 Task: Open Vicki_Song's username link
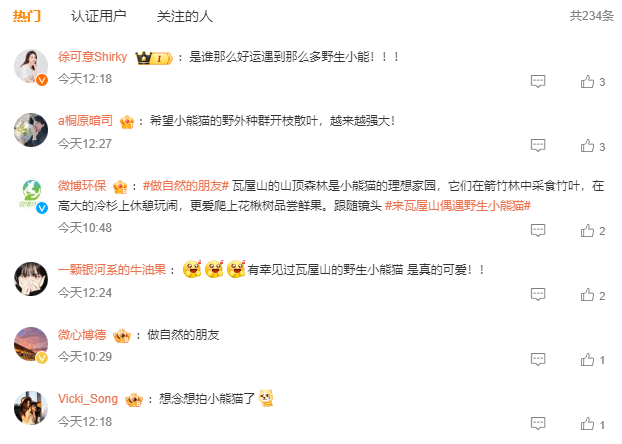(x=88, y=399)
